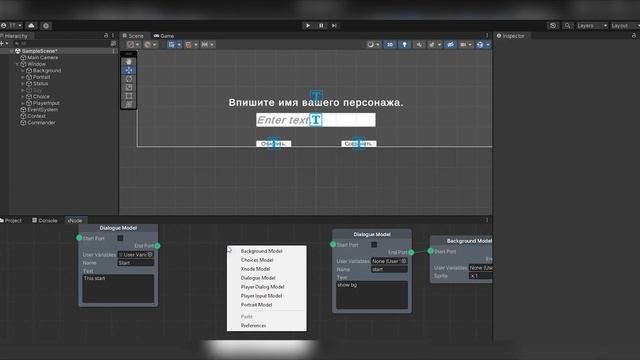Open Preferences from the context menu
The image size is (640, 360).
point(267,326)
